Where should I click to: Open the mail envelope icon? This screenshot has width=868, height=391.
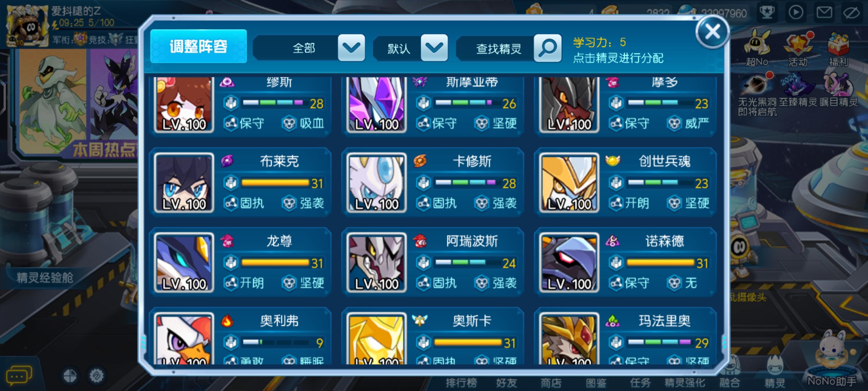click(x=824, y=12)
